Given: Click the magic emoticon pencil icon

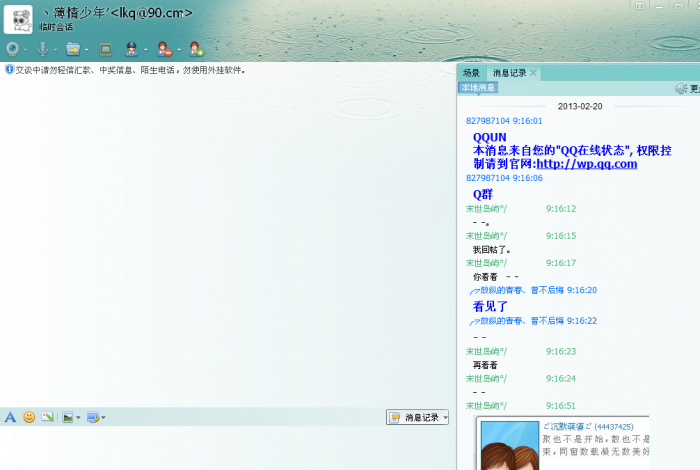Looking at the screenshot, I should point(47,417).
